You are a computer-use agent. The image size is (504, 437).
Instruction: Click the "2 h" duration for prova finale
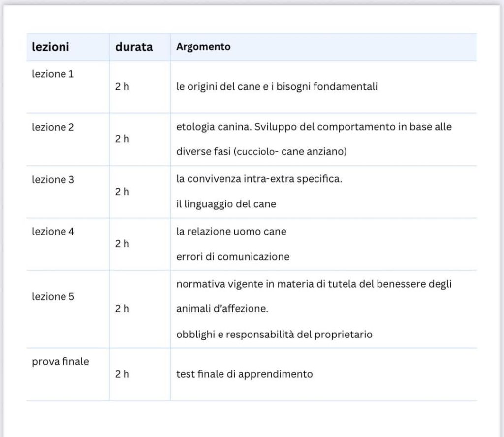(x=122, y=374)
